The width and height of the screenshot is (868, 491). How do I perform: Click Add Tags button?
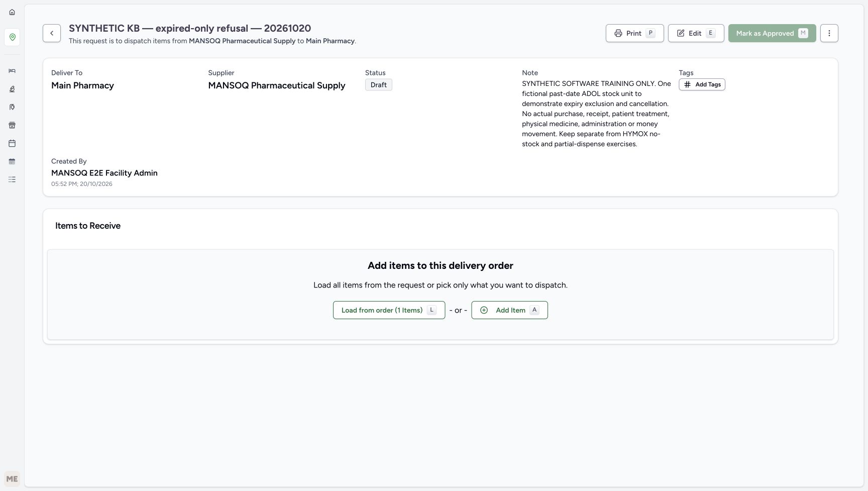coord(702,84)
